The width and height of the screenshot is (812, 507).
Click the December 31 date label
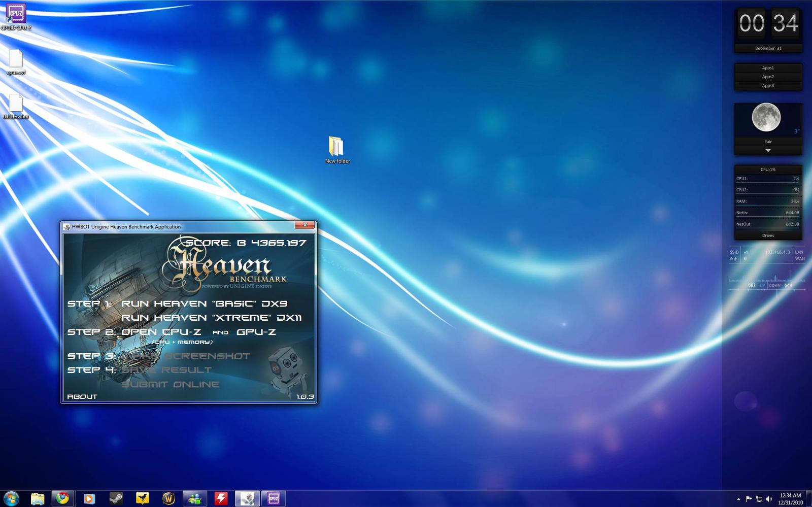pyautogui.click(x=768, y=48)
